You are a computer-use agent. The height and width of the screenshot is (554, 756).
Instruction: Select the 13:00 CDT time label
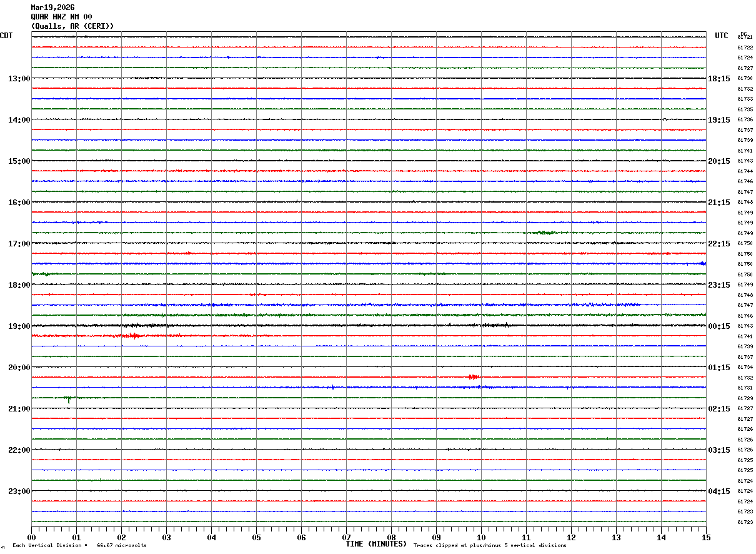click(19, 79)
